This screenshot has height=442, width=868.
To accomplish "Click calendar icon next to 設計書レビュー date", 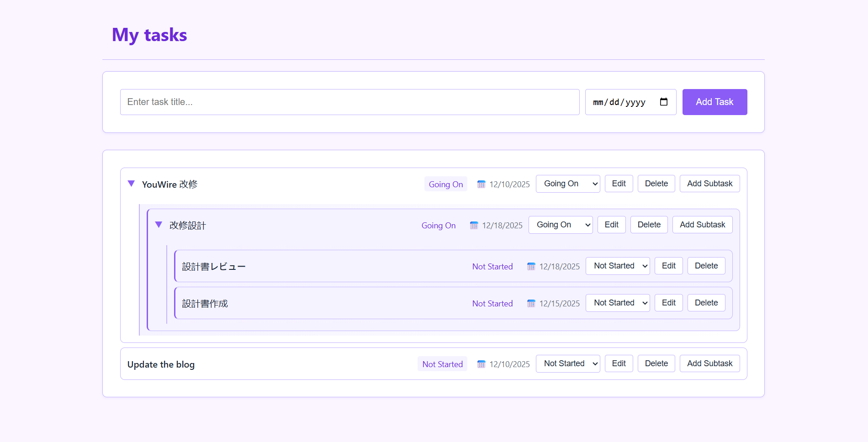I will coord(531,266).
